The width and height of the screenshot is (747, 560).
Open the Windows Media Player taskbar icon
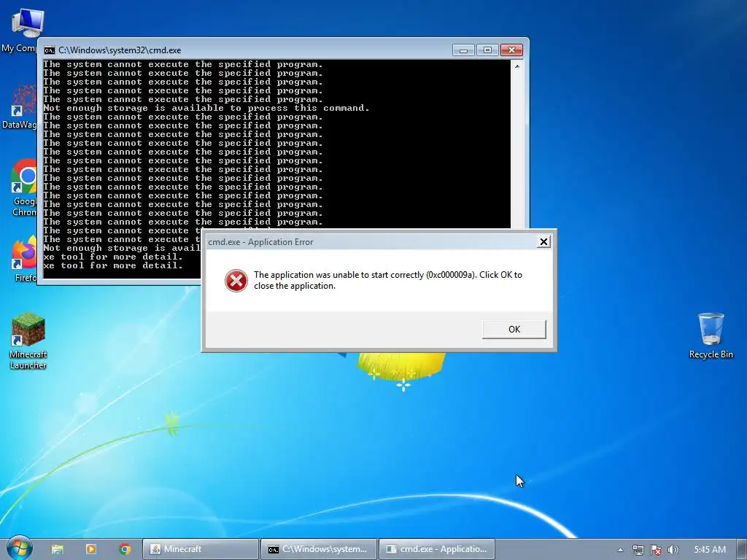click(x=91, y=549)
